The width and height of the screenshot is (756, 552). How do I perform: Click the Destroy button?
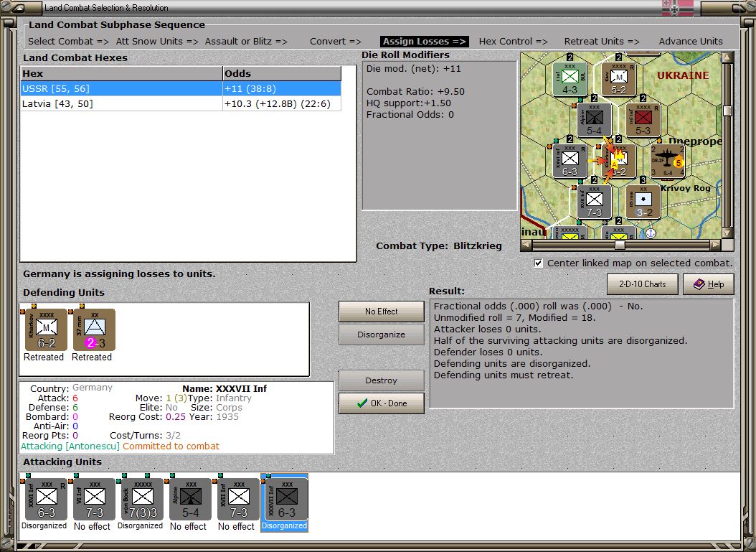tap(382, 380)
